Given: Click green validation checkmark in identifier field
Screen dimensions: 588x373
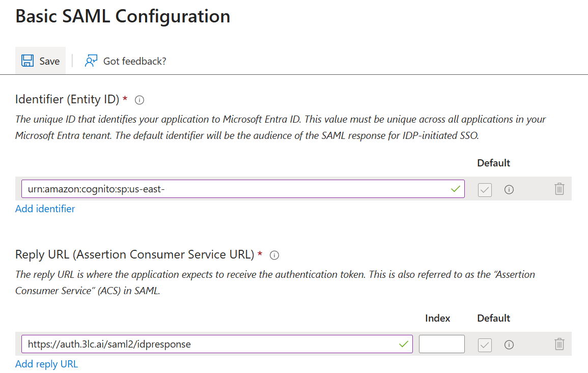Looking at the screenshot, I should (456, 189).
